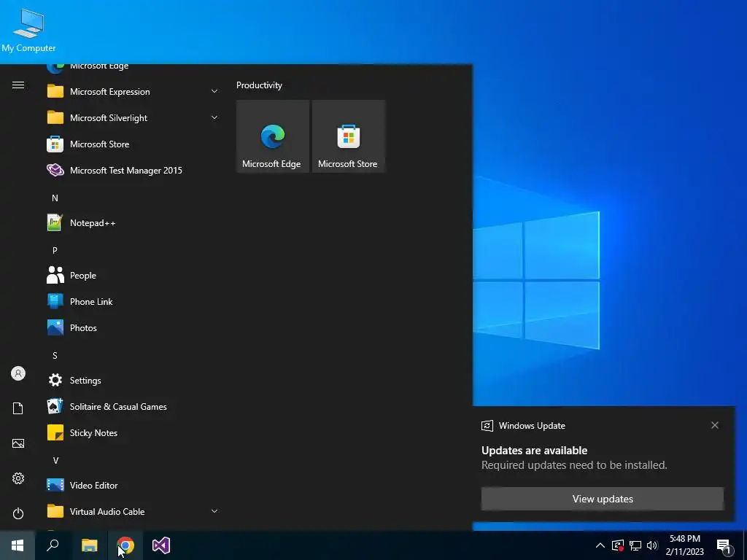Open the volume speaker tray icon
The image size is (747, 560).
(652, 545)
